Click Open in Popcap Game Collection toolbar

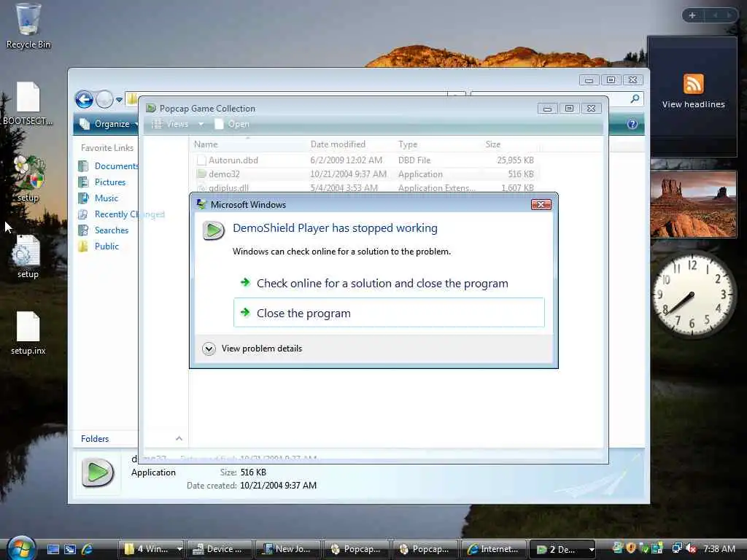click(x=232, y=124)
